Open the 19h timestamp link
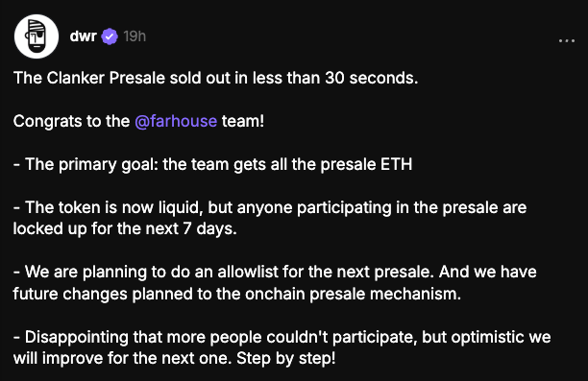Screen dimensions: 588x381 (x=135, y=36)
